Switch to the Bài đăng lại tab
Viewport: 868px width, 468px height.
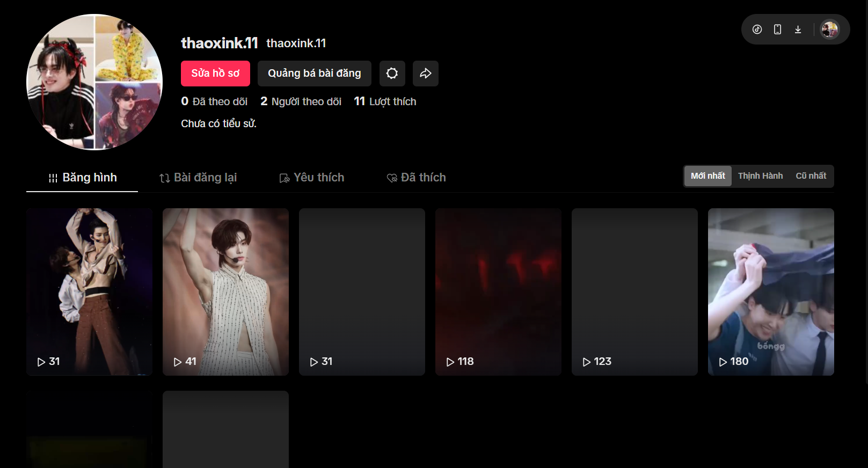coord(198,178)
